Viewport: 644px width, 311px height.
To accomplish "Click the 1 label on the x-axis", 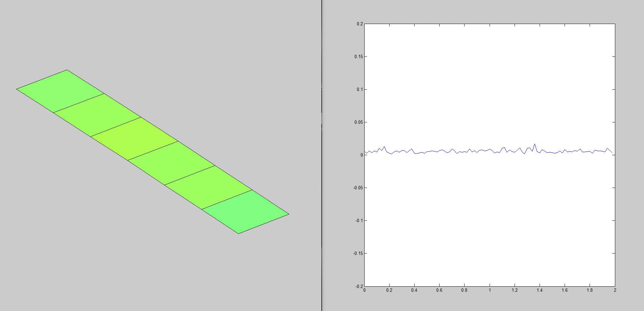I will click(x=490, y=290).
